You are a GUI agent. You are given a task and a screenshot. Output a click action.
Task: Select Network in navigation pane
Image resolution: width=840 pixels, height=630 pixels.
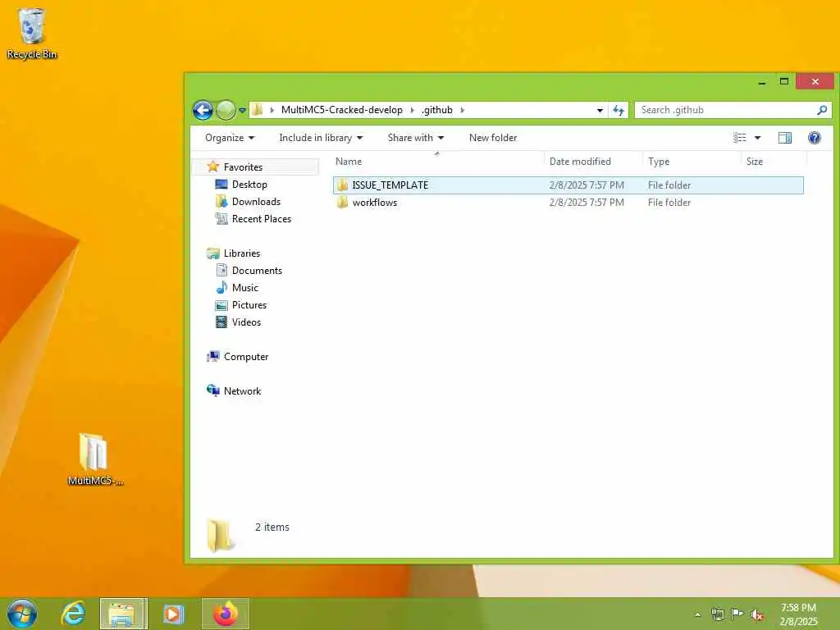(x=242, y=391)
